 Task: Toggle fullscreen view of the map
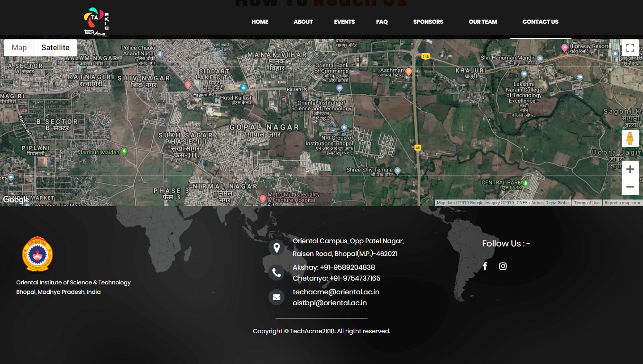click(630, 48)
